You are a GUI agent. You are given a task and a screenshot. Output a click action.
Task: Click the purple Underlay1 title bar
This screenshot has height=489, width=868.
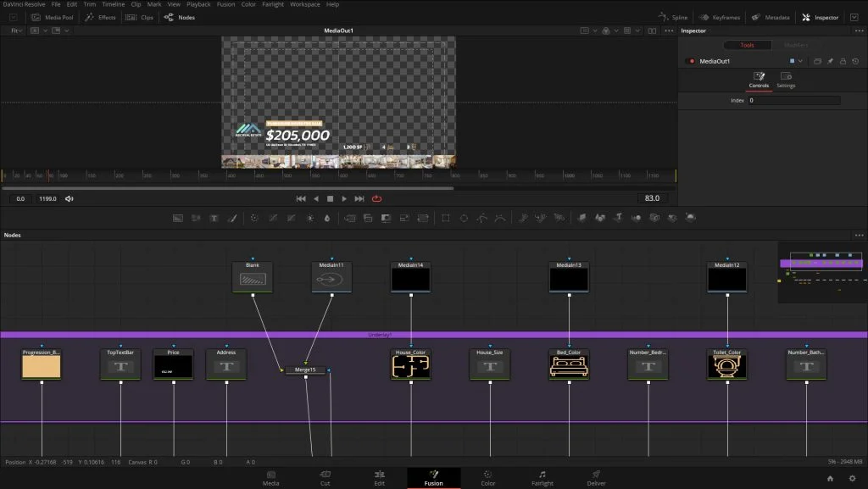click(434, 335)
